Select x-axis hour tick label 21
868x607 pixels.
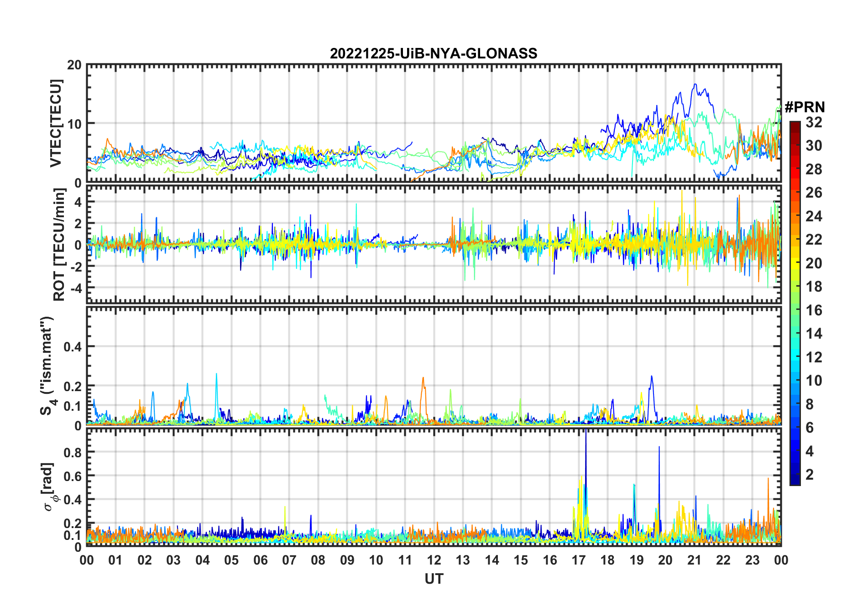(694, 560)
